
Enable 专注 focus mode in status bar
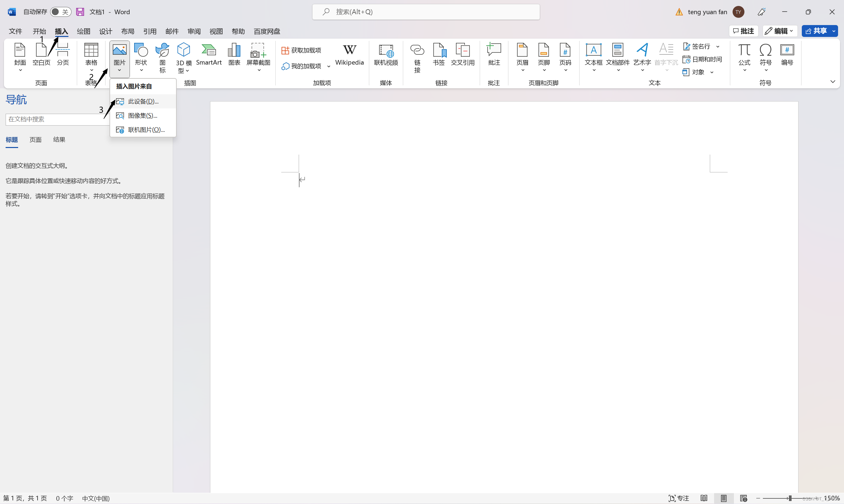tap(678, 498)
